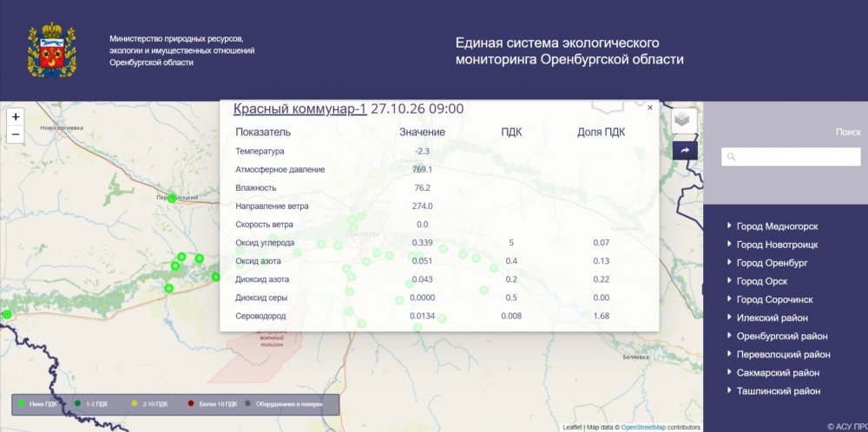Click the dark green 1-2 ПДК legend dot
Viewport: 868px width, 432px height.
coord(78,404)
